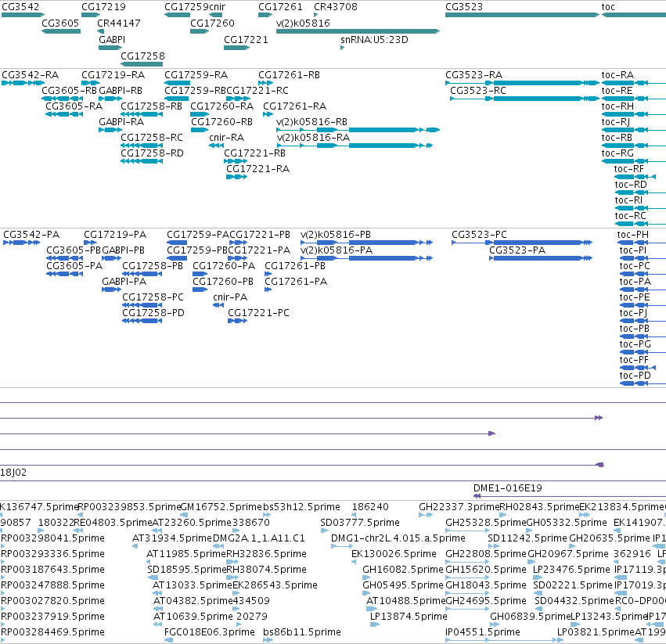Image resolution: width=666 pixels, height=644 pixels.
Task: Click the CR44147 gene label
Action: click(119, 23)
